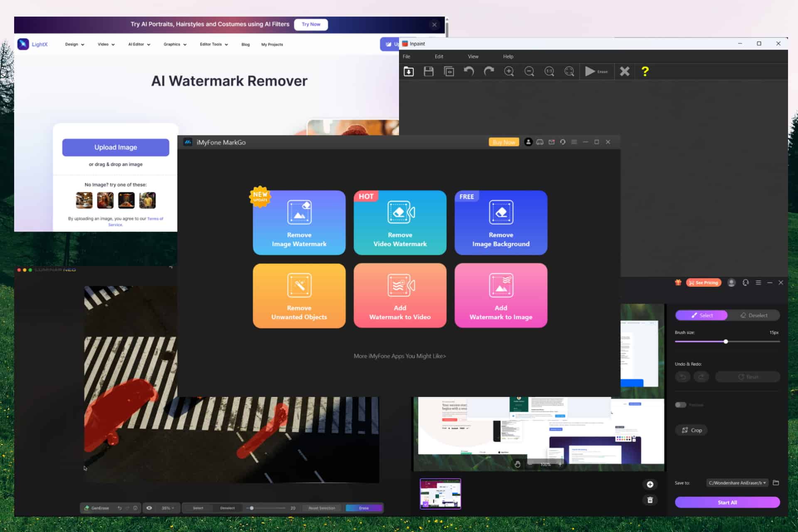Viewport: 798px width, 532px height.
Task: Delete file with AniEraser trash icon
Action: tap(650, 500)
